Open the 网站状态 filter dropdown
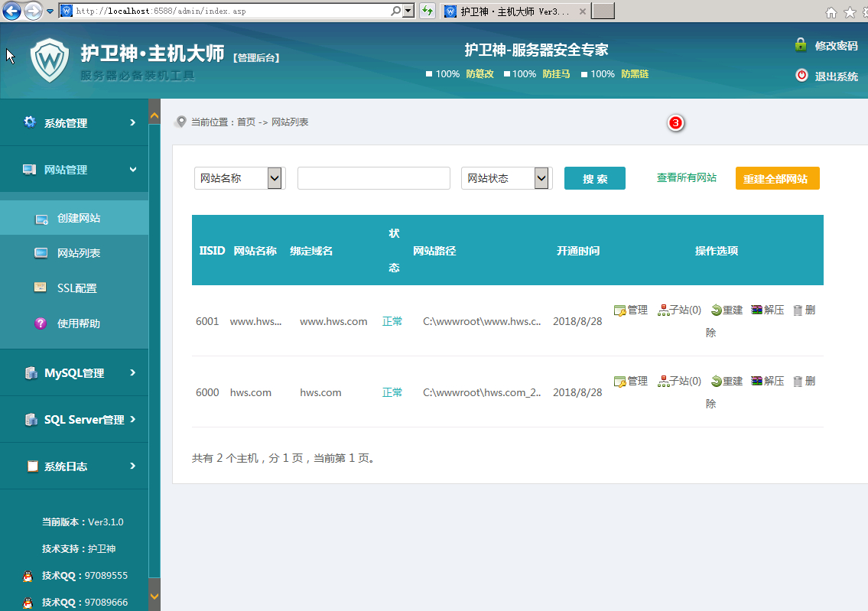The height and width of the screenshot is (611, 868). click(x=541, y=178)
